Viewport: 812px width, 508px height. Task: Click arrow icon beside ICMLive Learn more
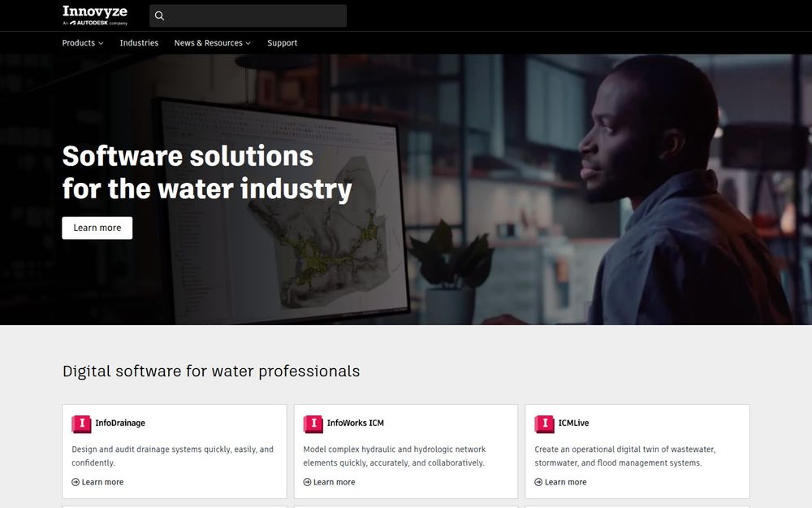[538, 482]
